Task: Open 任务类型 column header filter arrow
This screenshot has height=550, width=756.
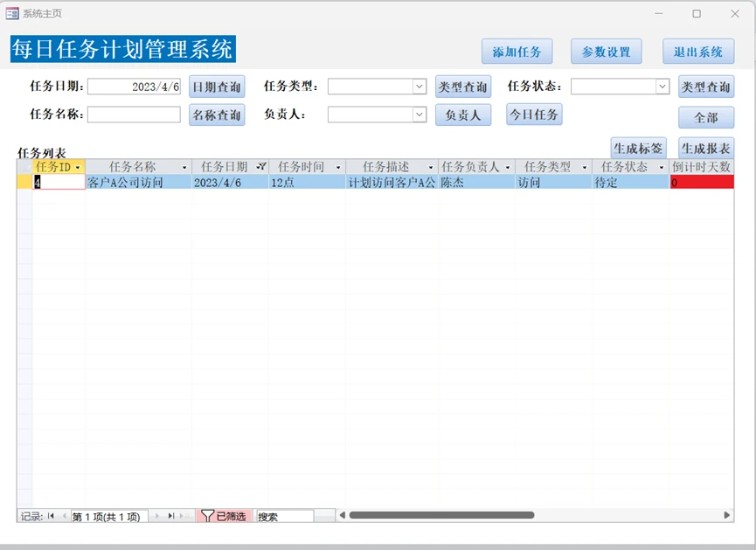Action: [x=585, y=167]
